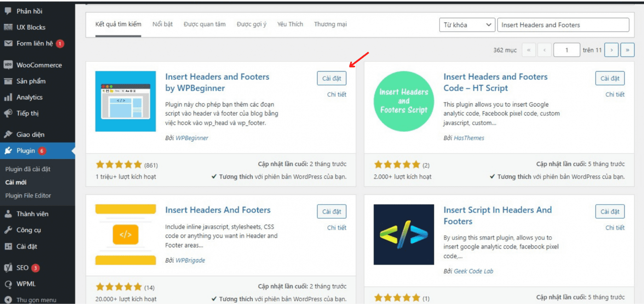Viewport: 644px width, 304px height.
Task: Open the Từ khóa search filter dropdown
Action: (x=466, y=25)
